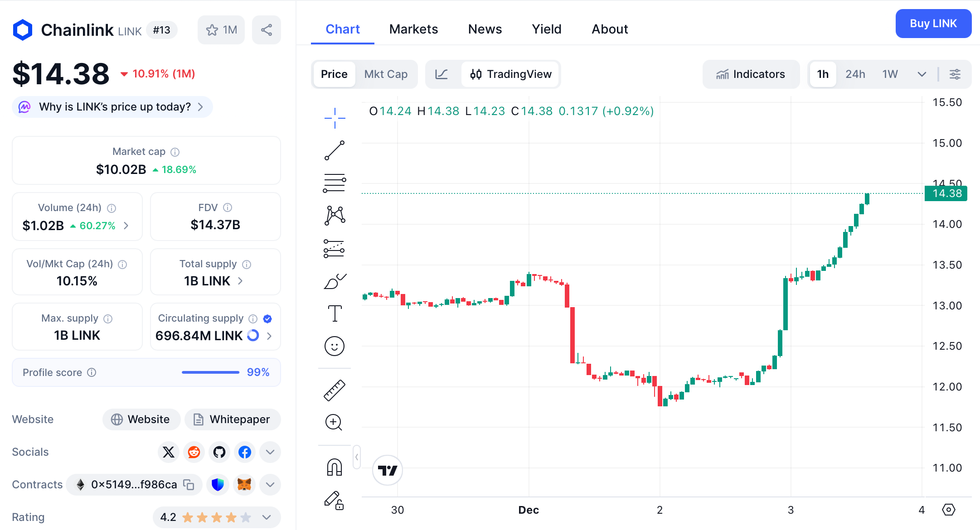The image size is (980, 530).
Task: Click the Buy LINK button
Action: point(933,24)
